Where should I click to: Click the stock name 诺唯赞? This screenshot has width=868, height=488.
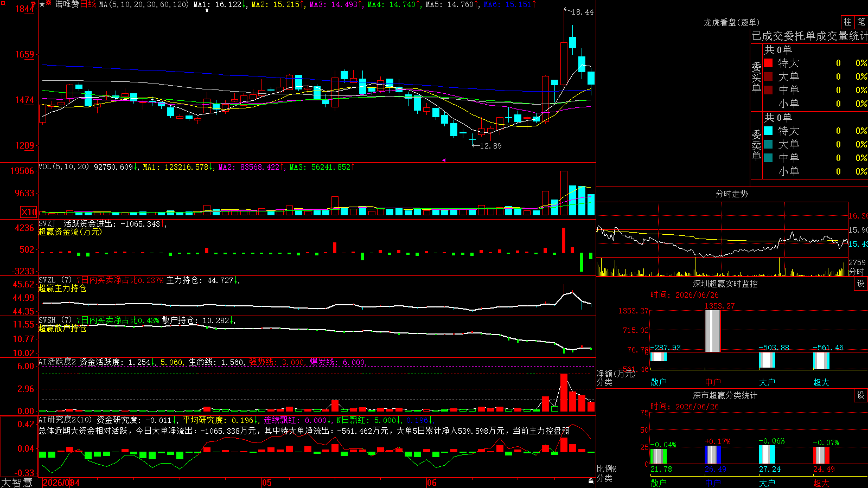click(x=67, y=4)
